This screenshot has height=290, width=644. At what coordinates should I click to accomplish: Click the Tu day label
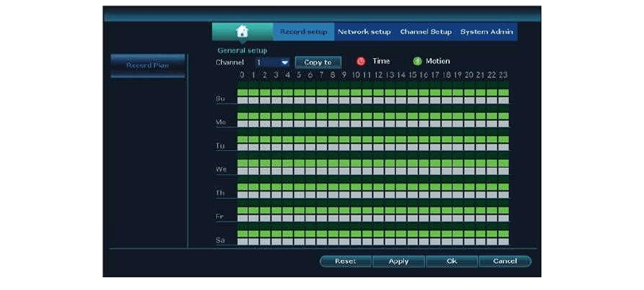pos(220,146)
